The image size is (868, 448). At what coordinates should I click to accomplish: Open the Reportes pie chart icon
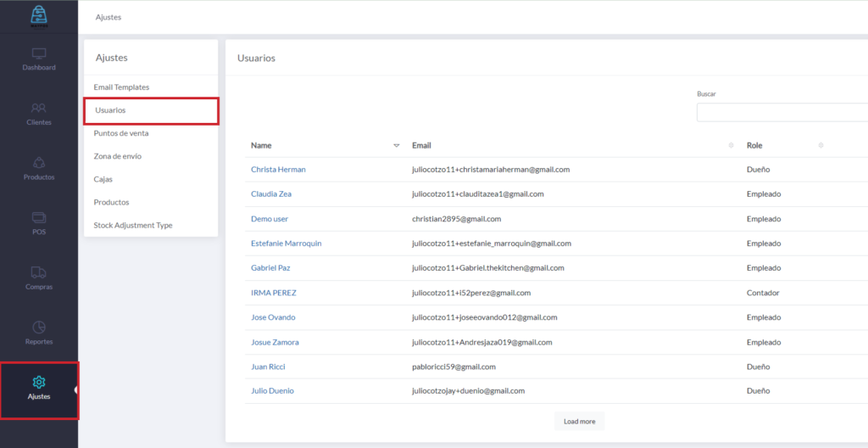(x=39, y=328)
